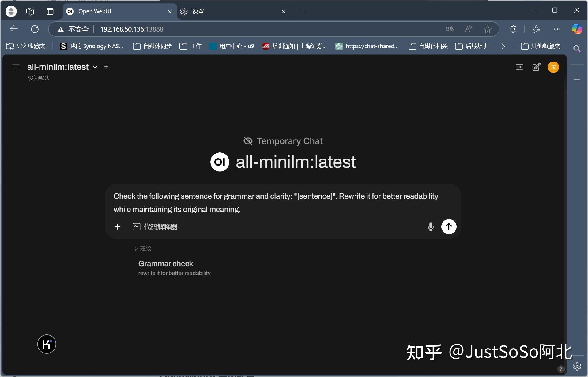Open the 工作 favorites folder
Viewport: 588px width, 377px height.
point(190,46)
